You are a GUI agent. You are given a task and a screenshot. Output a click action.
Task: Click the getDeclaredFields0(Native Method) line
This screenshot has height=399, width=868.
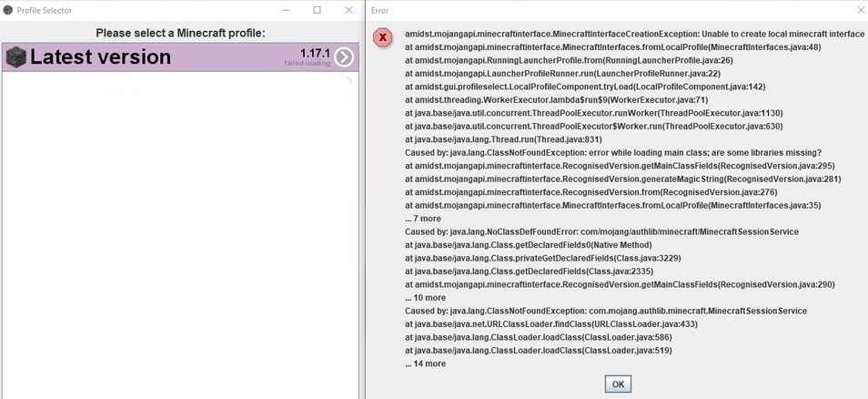[x=528, y=245]
